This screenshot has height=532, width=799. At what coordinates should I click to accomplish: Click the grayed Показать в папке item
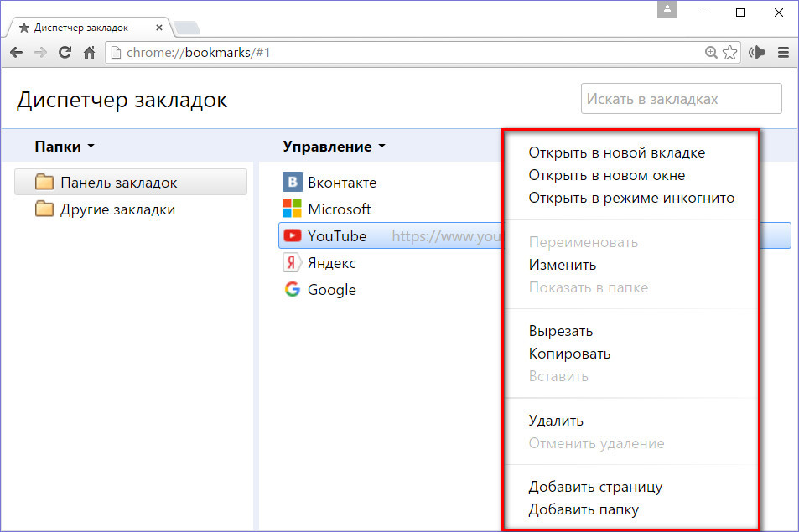588,287
